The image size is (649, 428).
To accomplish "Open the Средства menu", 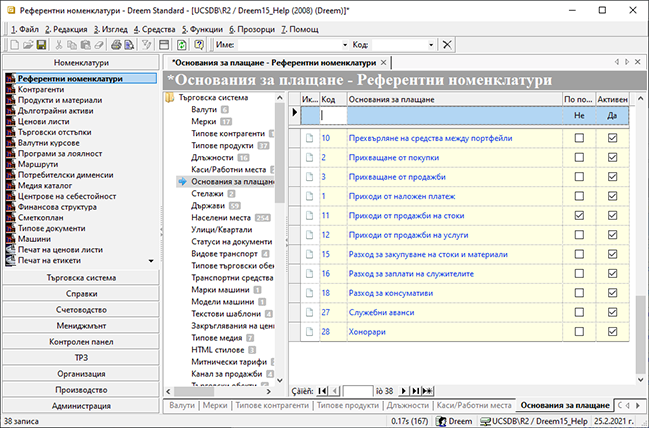I will click(155, 29).
